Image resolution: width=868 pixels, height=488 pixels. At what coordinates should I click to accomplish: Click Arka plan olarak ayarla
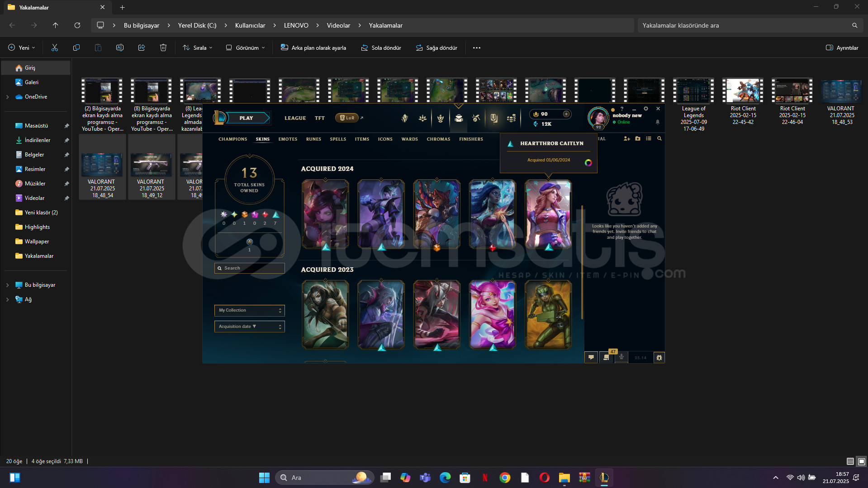click(x=313, y=47)
